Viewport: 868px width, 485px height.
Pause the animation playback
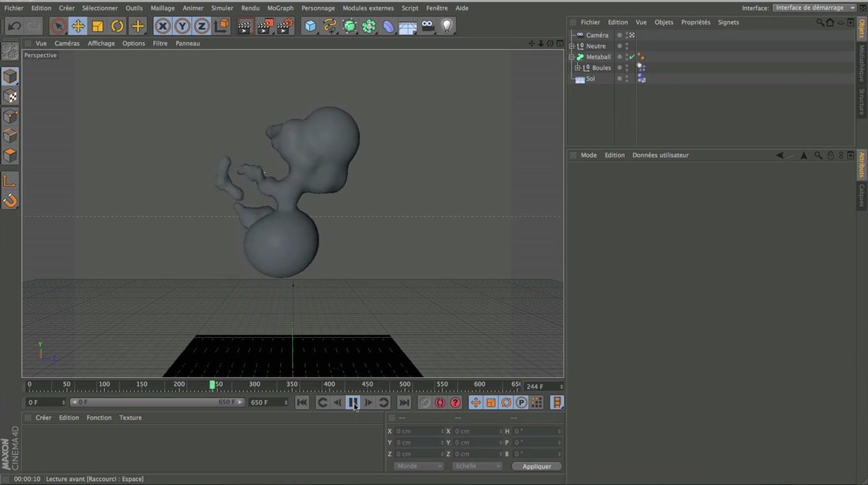coord(353,403)
